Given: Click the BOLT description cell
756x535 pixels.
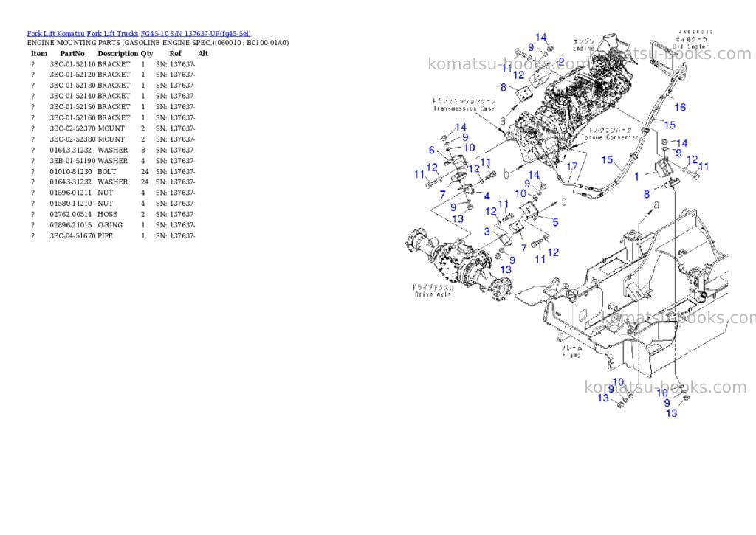Looking at the screenshot, I should point(106,172).
